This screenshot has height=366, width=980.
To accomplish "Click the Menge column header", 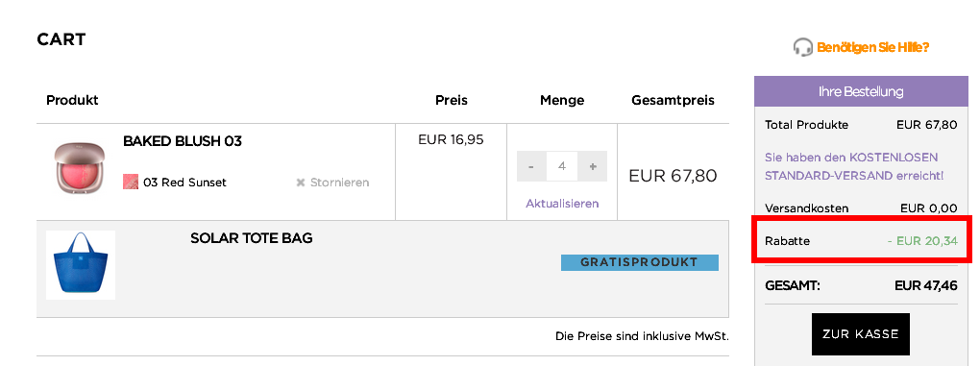I will click(x=562, y=100).
